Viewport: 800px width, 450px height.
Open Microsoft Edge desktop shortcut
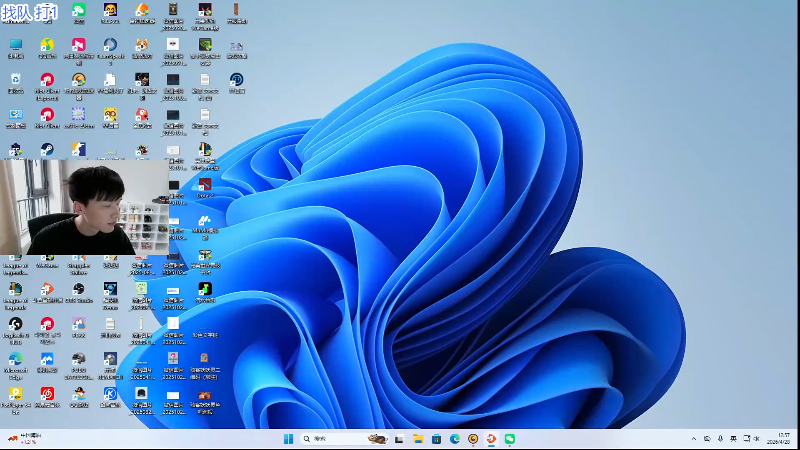click(x=15, y=359)
